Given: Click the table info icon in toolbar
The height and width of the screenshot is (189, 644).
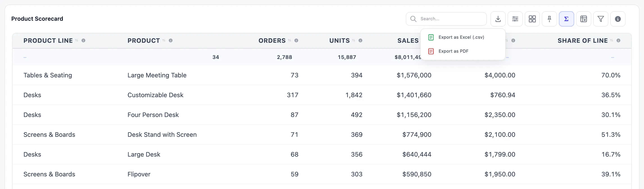Looking at the screenshot, I should coord(618,19).
